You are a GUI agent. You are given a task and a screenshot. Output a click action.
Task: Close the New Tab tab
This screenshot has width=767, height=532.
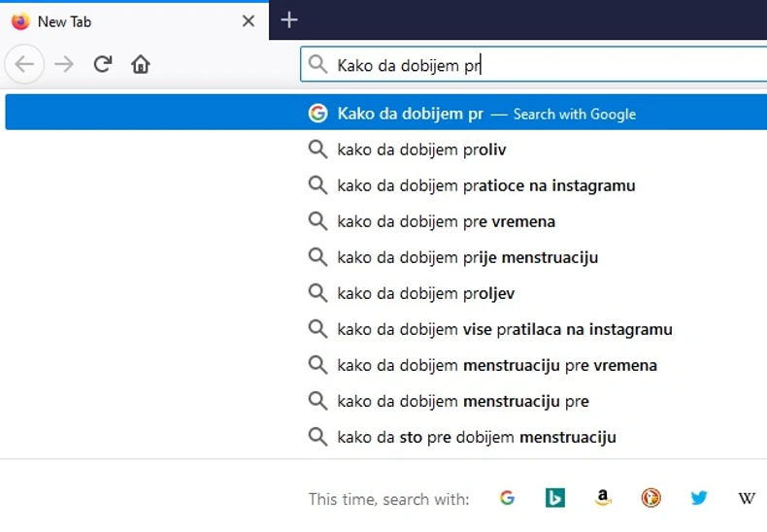pyautogui.click(x=249, y=20)
